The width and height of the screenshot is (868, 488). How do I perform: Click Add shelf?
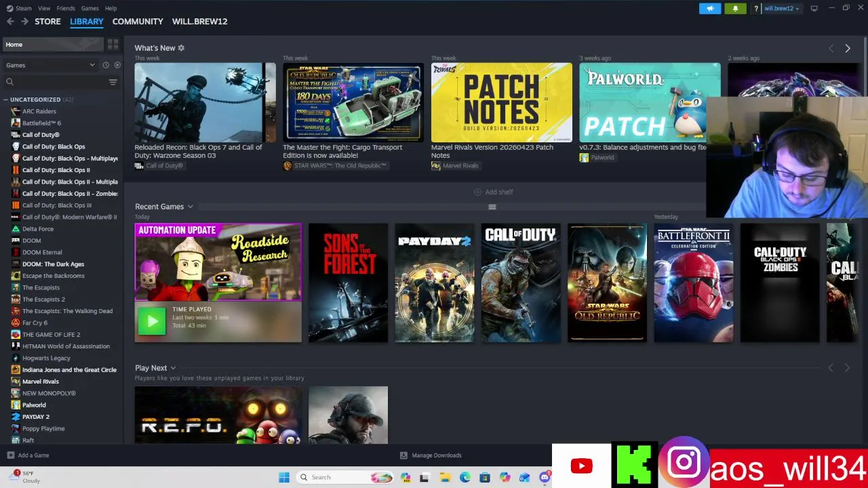(x=493, y=192)
